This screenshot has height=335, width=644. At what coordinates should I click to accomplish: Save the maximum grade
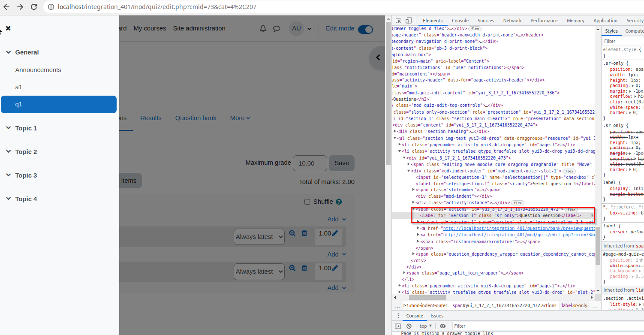click(x=342, y=163)
